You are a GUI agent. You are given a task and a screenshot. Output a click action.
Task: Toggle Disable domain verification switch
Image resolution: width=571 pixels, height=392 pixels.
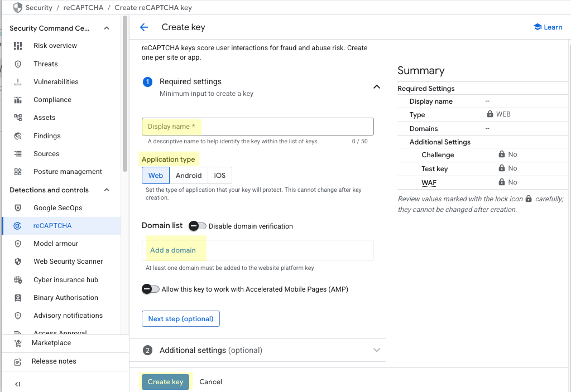(x=198, y=226)
